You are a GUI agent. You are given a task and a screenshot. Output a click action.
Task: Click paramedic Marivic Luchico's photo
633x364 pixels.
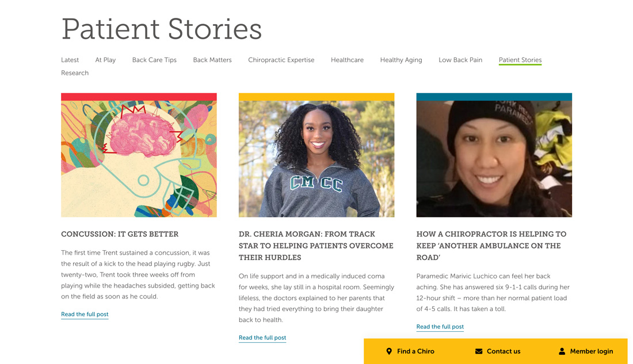click(494, 155)
